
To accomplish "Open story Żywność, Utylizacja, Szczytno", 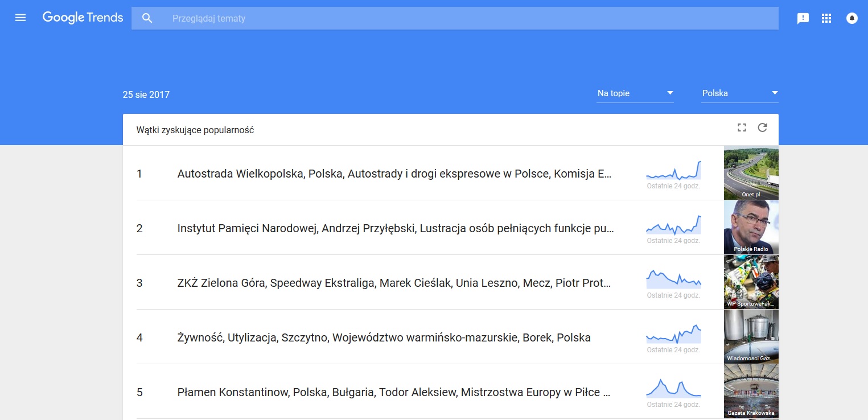I will coord(384,337).
